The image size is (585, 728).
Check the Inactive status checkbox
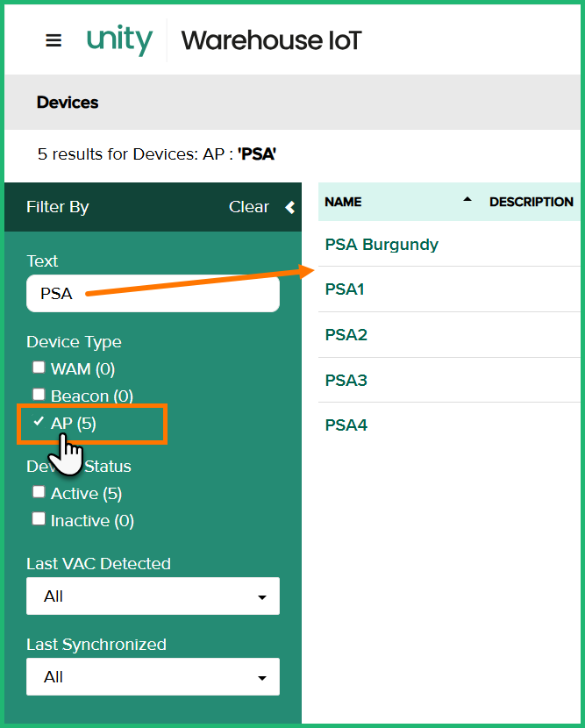point(39,519)
